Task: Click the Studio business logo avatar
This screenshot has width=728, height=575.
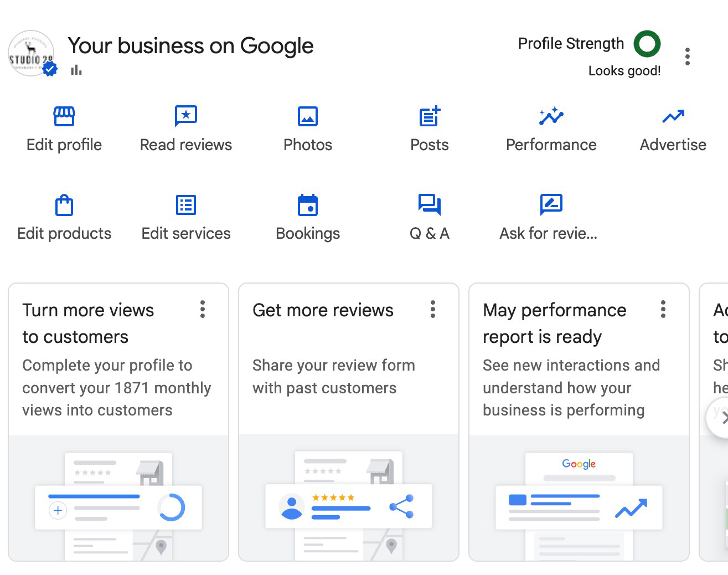Action: point(32,54)
